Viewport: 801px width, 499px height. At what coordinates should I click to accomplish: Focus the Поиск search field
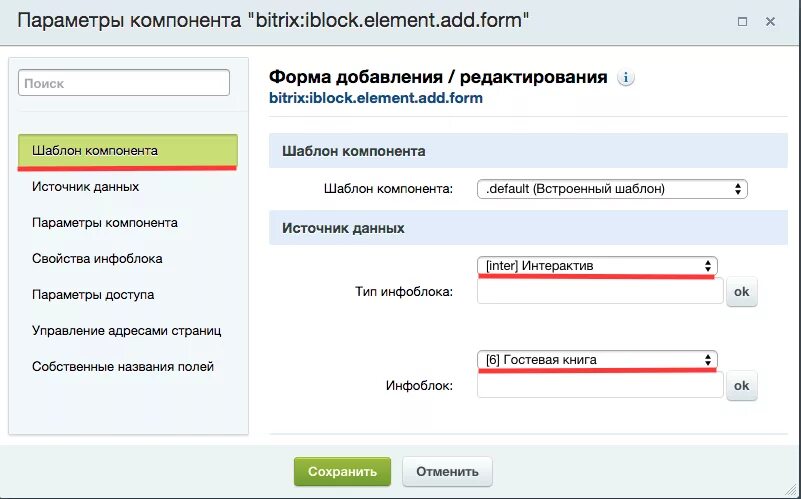click(x=124, y=83)
